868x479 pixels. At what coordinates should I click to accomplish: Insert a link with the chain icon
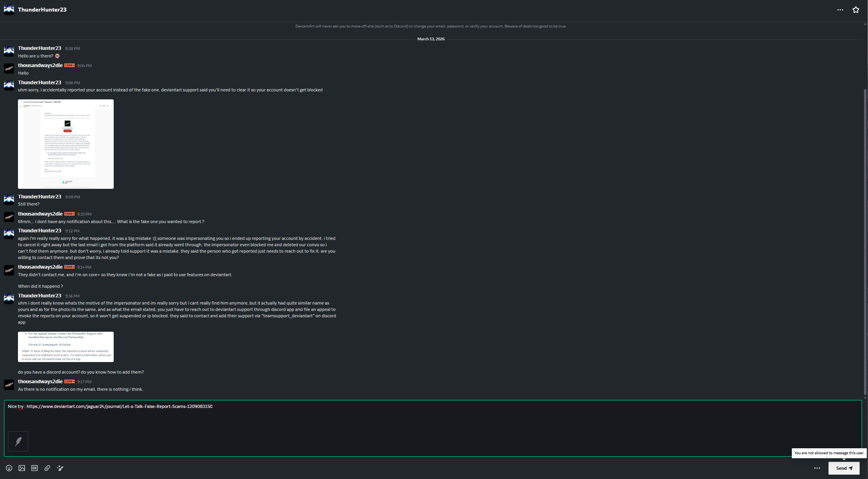click(47, 468)
